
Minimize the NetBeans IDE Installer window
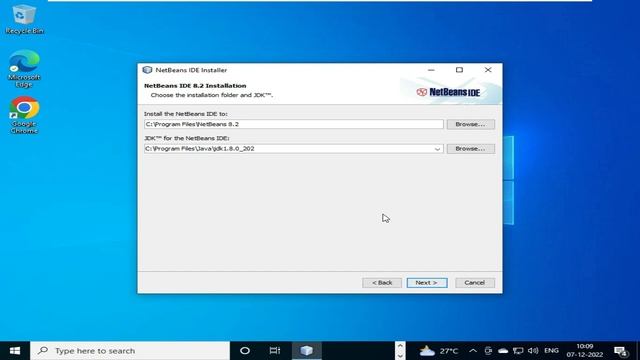431,70
